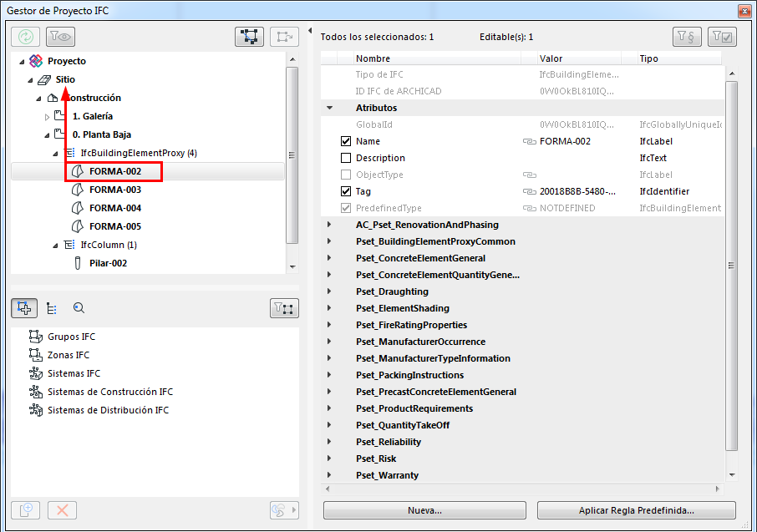Click the tree panel vertical scrollbar
The height and width of the screenshot is (532, 757).
point(292,155)
